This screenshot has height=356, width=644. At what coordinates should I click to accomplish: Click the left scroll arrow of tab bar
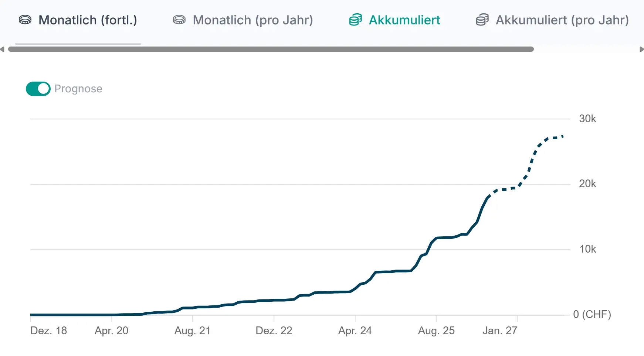point(2,49)
